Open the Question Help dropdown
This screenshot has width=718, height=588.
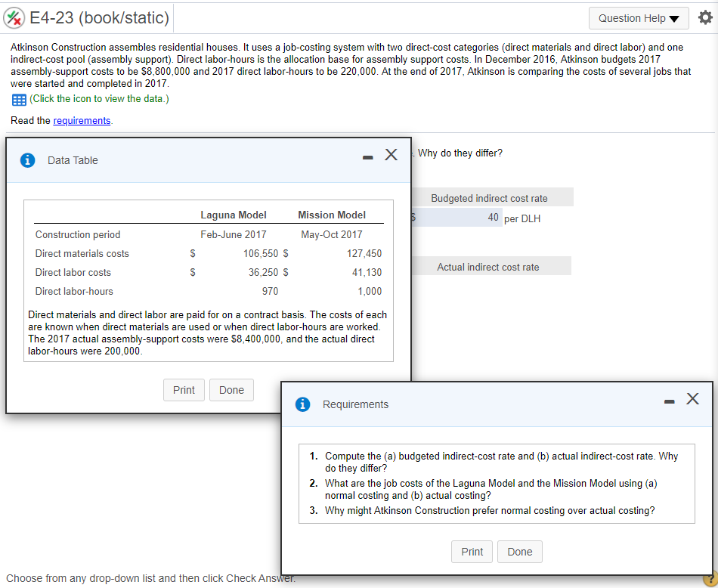[x=639, y=18]
